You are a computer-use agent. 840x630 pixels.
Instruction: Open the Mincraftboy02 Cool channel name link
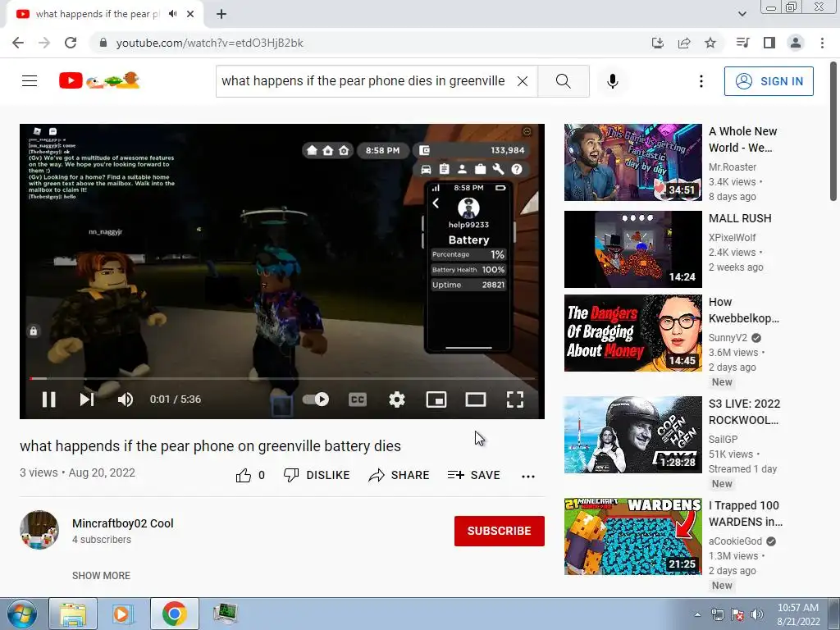click(x=123, y=523)
